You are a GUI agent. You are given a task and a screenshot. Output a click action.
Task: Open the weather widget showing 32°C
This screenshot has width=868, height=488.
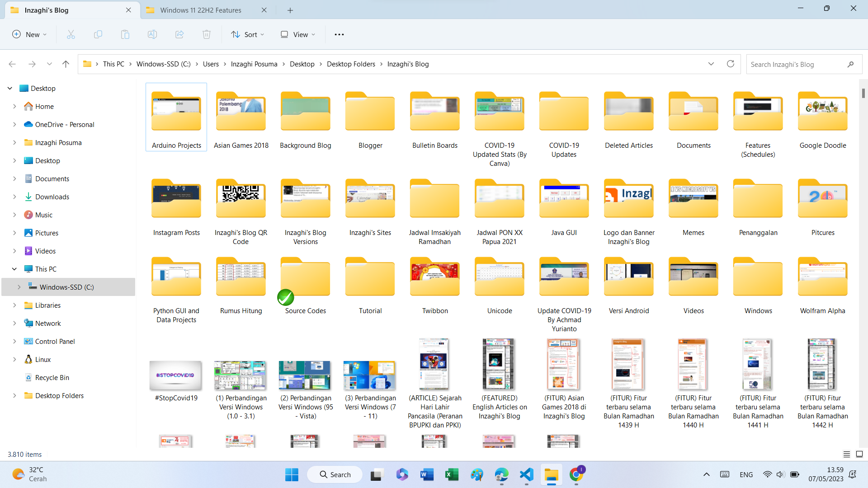pyautogui.click(x=30, y=474)
